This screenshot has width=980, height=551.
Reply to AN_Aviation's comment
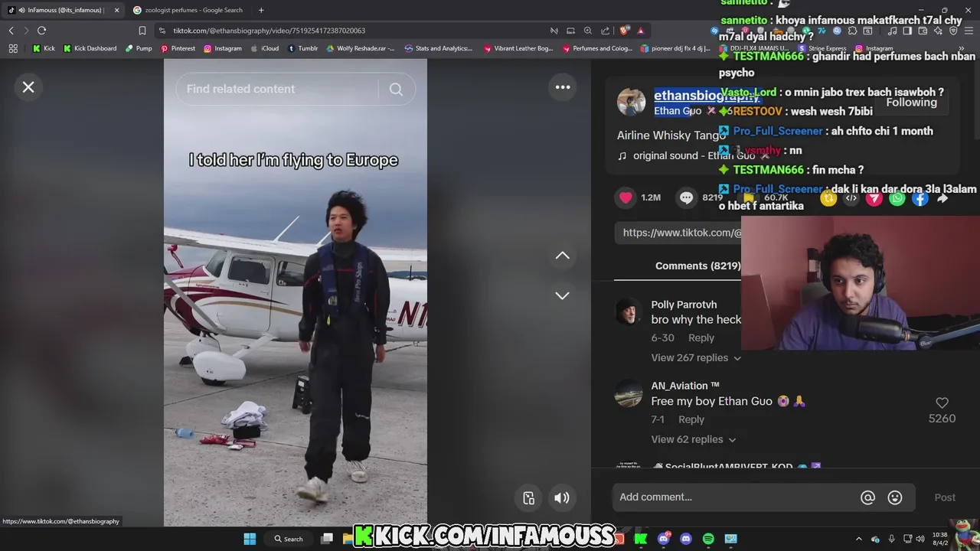pos(691,419)
